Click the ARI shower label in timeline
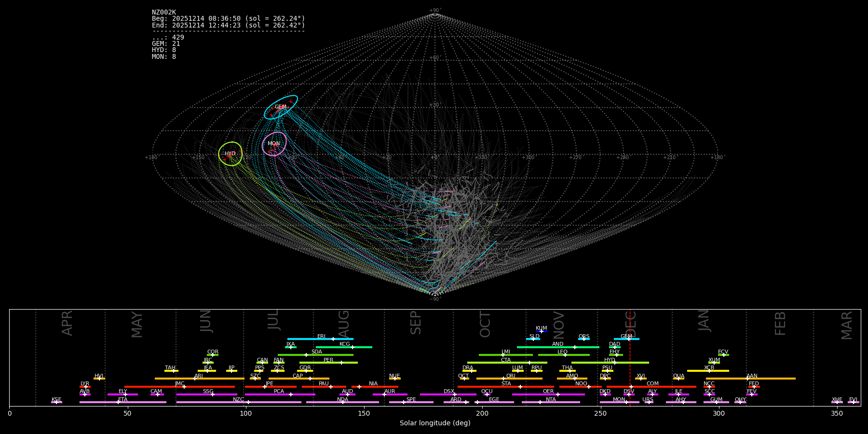868x434 pixels. (x=199, y=376)
